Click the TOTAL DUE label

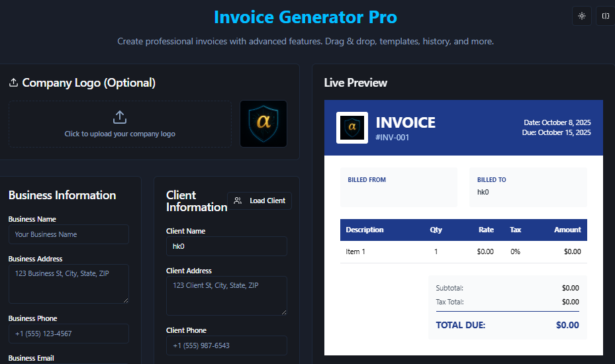click(x=461, y=325)
